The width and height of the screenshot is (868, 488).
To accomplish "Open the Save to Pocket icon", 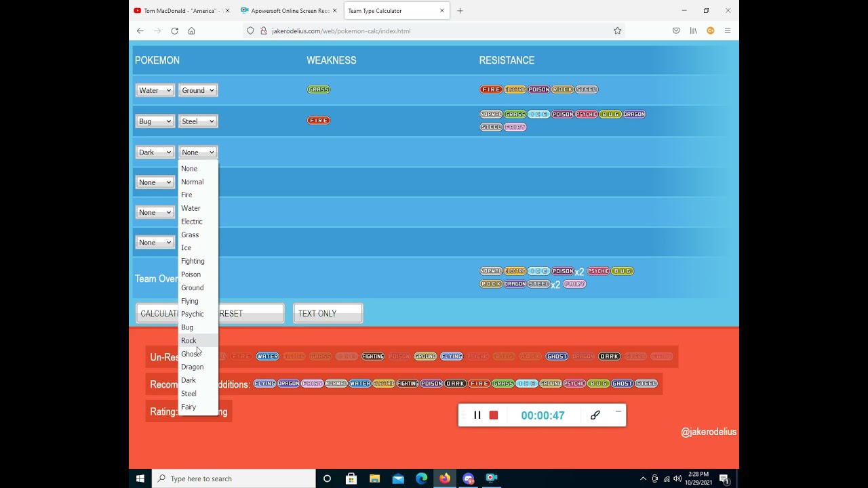I will coord(676,30).
